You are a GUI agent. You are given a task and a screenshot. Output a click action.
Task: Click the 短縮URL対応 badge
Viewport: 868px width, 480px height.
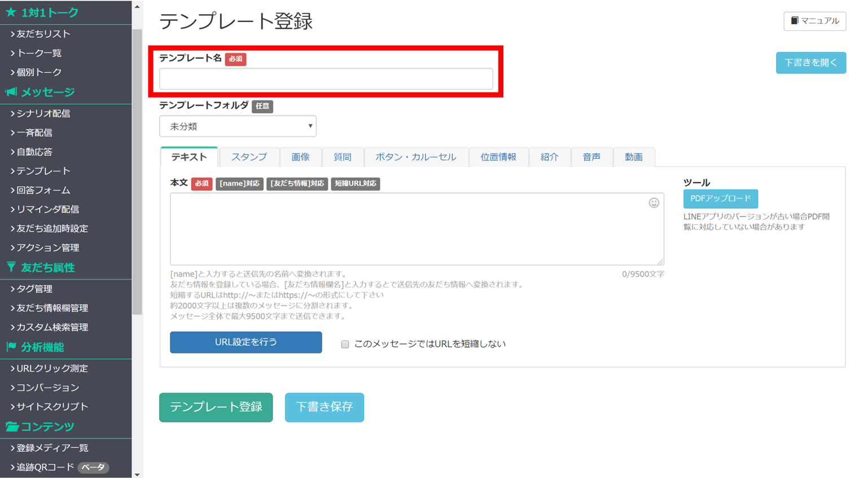coord(356,184)
